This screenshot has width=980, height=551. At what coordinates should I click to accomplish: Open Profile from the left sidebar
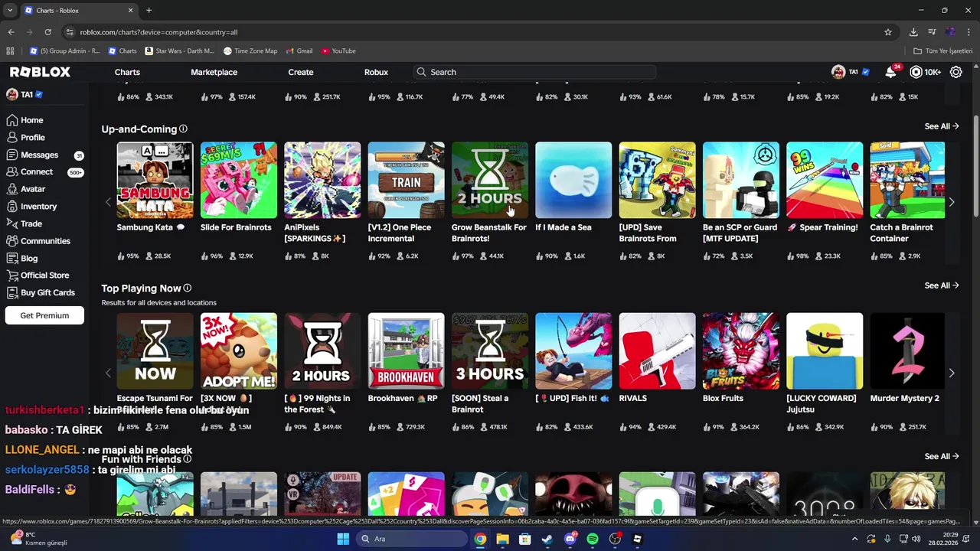click(32, 138)
